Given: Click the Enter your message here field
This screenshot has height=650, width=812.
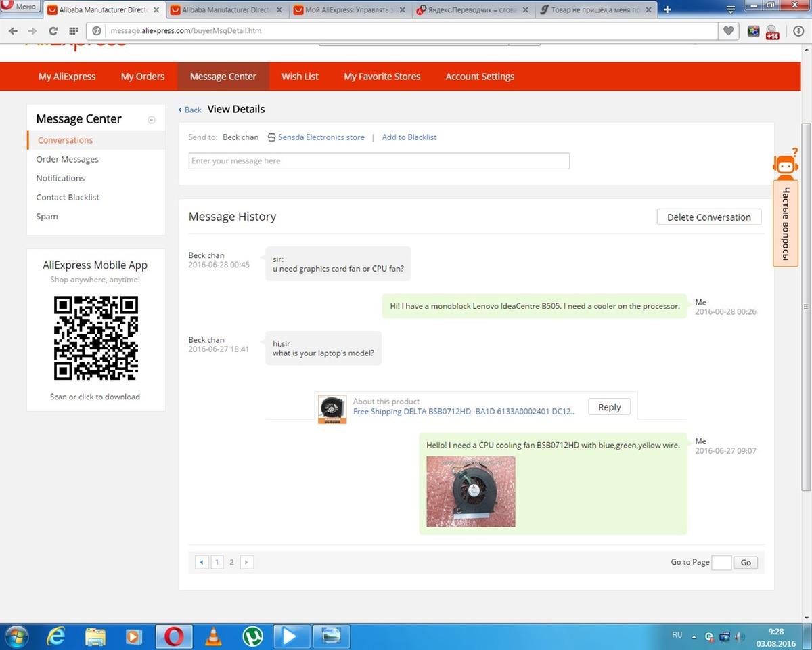Looking at the screenshot, I should point(379,161).
